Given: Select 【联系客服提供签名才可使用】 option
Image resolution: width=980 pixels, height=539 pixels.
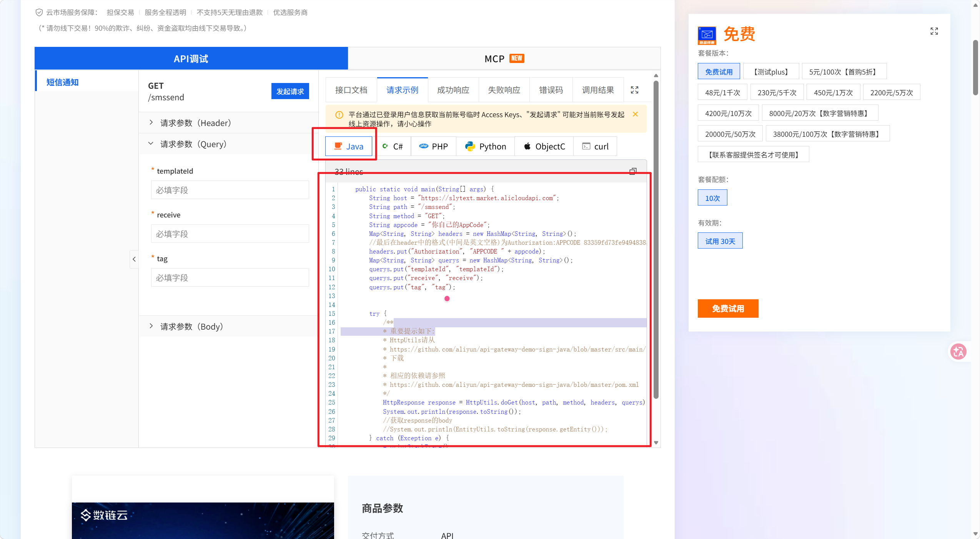Looking at the screenshot, I should pyautogui.click(x=753, y=154).
